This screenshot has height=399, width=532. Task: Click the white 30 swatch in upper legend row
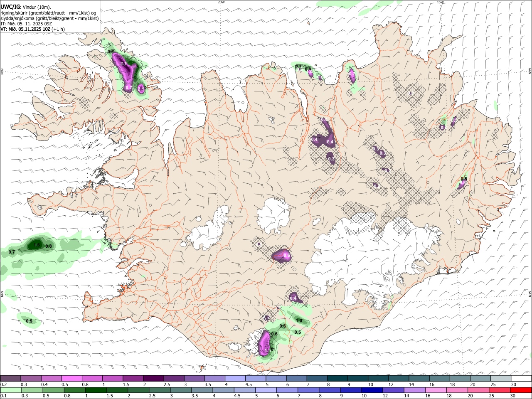(x=521, y=379)
